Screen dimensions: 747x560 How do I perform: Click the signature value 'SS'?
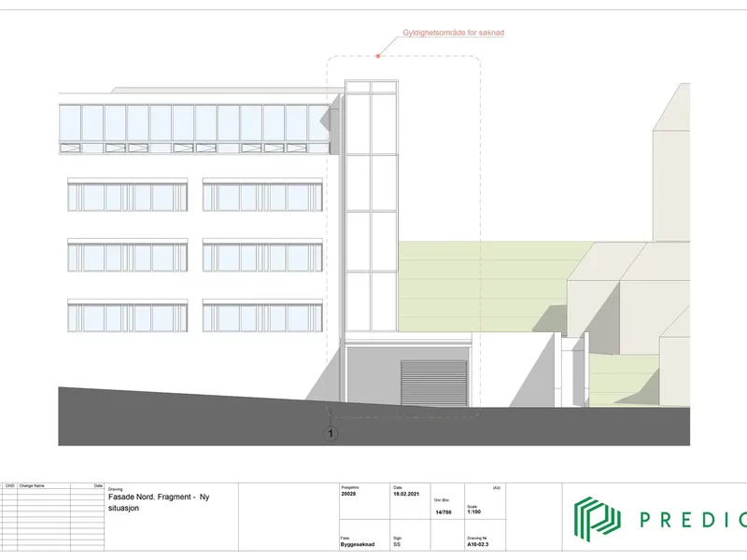click(397, 544)
